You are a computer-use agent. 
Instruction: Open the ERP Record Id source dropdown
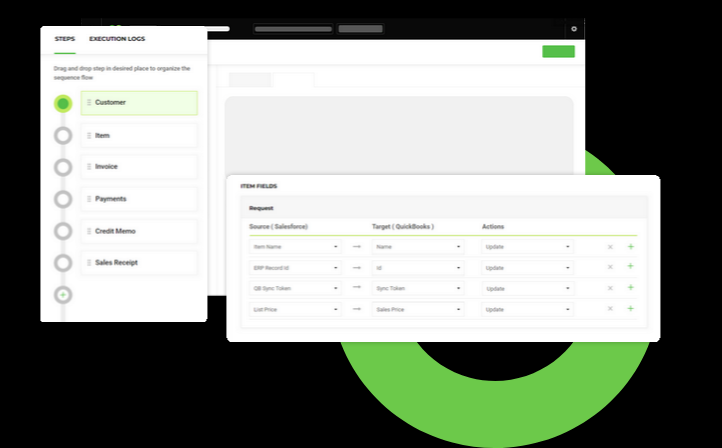tap(295, 268)
